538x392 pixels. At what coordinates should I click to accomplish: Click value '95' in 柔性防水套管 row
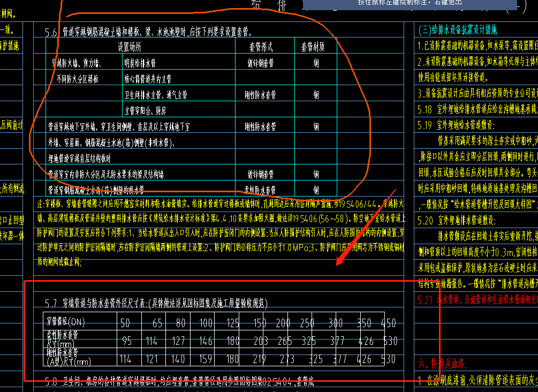127,341
